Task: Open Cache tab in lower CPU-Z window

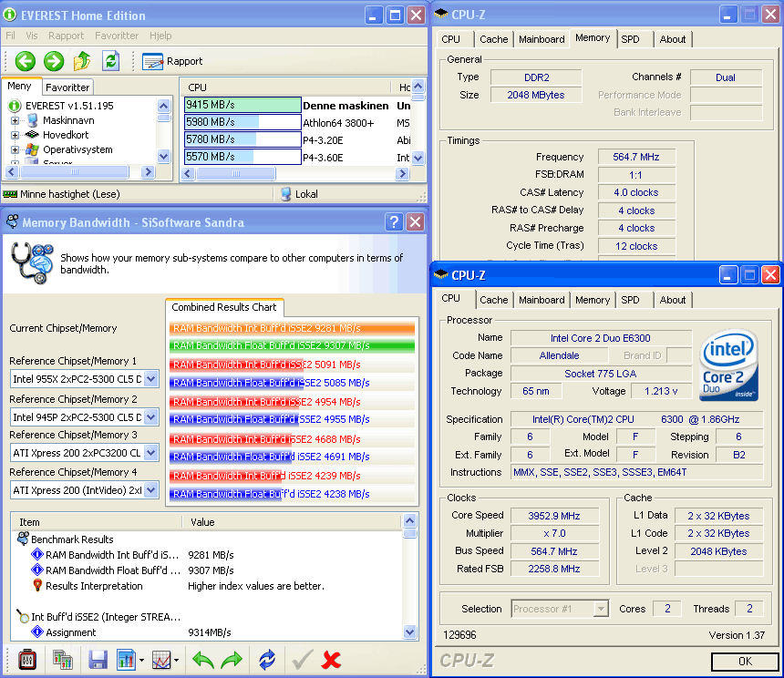Action: (x=493, y=300)
